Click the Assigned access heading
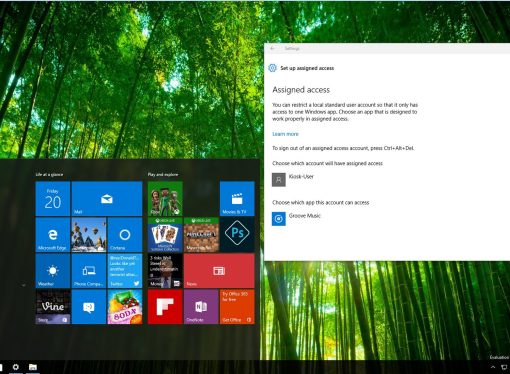 pos(301,90)
